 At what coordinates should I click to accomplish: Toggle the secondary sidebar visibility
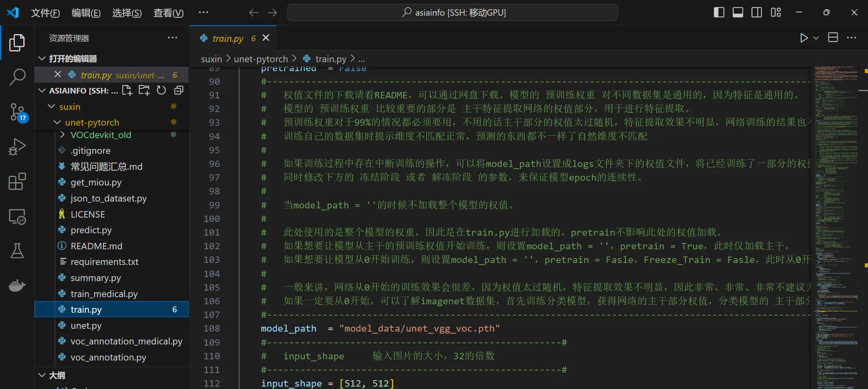pos(756,12)
